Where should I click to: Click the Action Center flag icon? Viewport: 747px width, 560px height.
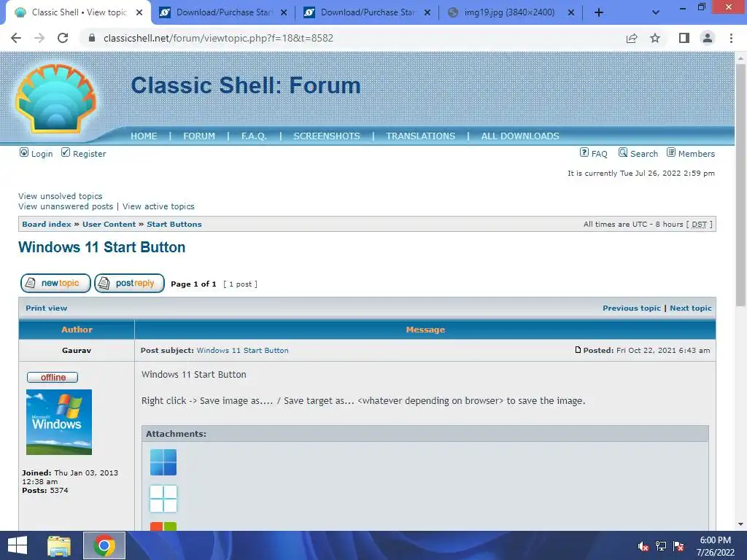tap(678, 546)
